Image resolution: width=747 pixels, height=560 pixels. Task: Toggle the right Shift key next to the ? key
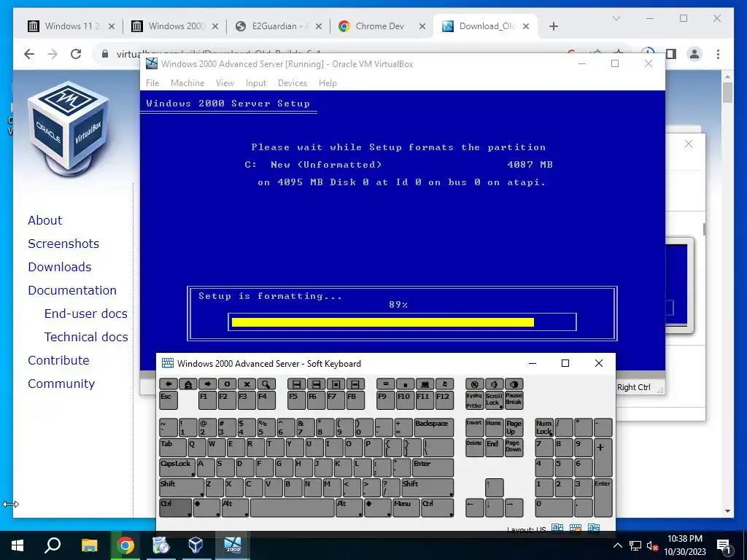(x=427, y=488)
